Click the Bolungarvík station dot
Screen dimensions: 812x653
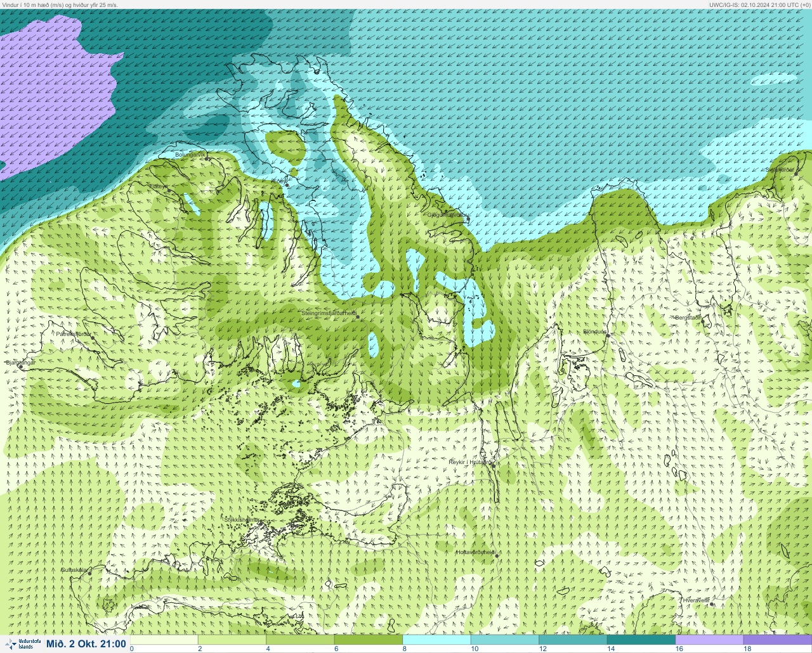click(207, 158)
